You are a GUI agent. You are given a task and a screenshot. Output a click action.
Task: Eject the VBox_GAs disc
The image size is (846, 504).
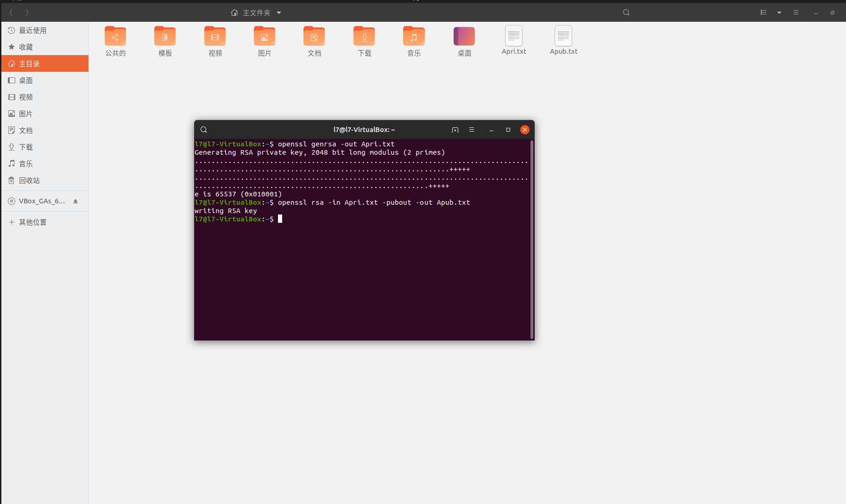[76, 201]
